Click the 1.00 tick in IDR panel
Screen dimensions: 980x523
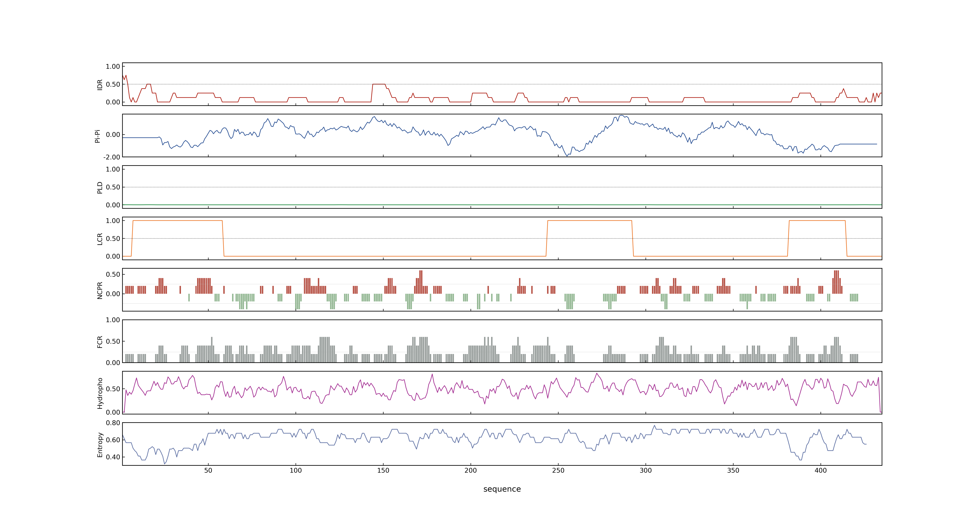(113, 67)
